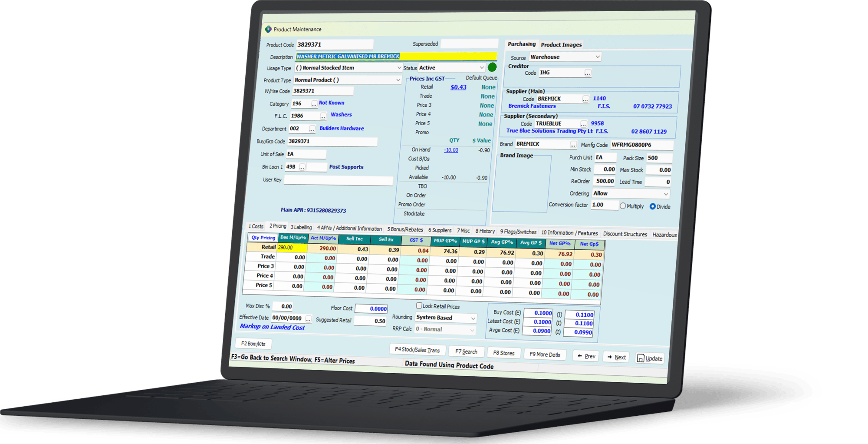Click the Qty Pricing column header
The width and height of the screenshot is (868, 444).
(263, 238)
